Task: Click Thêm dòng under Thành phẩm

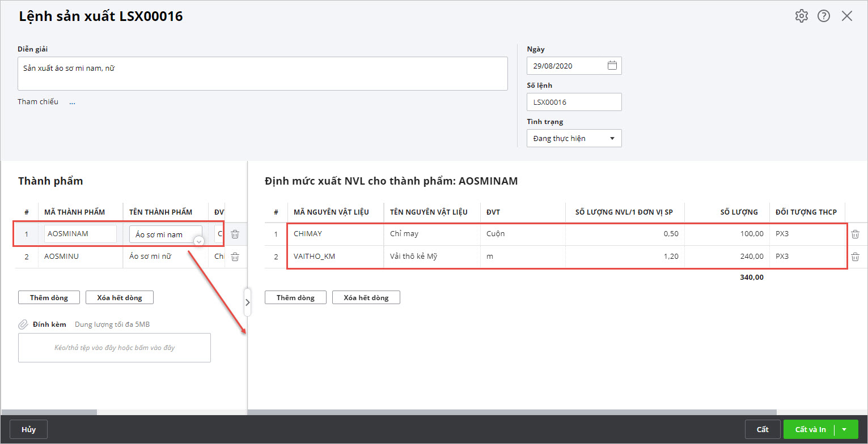Action: coord(49,297)
